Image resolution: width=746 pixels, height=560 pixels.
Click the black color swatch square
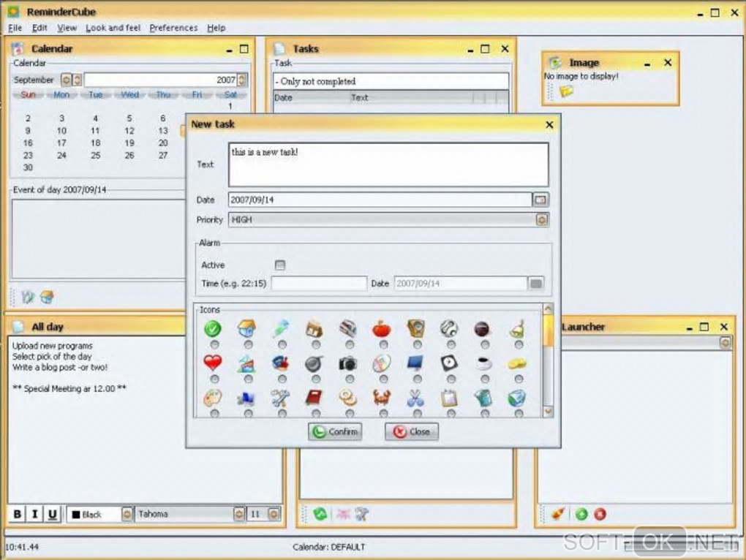coord(75,515)
